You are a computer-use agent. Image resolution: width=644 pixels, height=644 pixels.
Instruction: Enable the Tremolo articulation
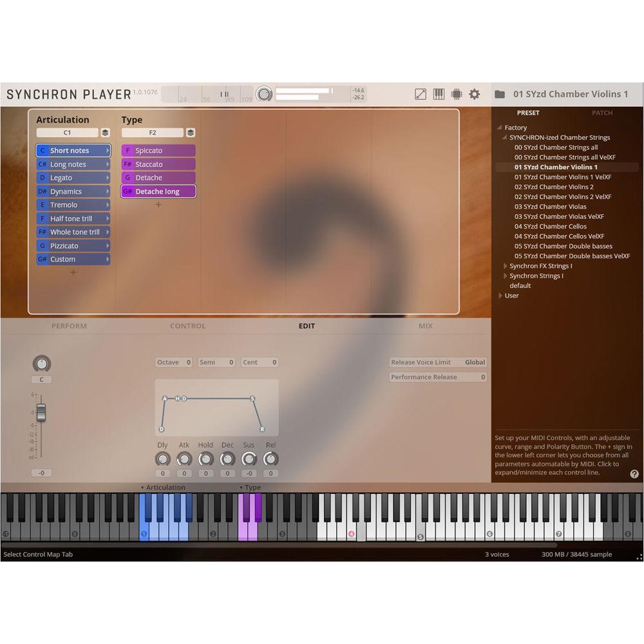[72, 204]
